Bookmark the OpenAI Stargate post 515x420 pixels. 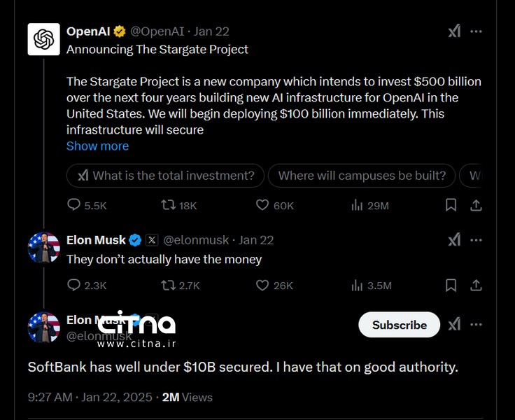click(451, 205)
